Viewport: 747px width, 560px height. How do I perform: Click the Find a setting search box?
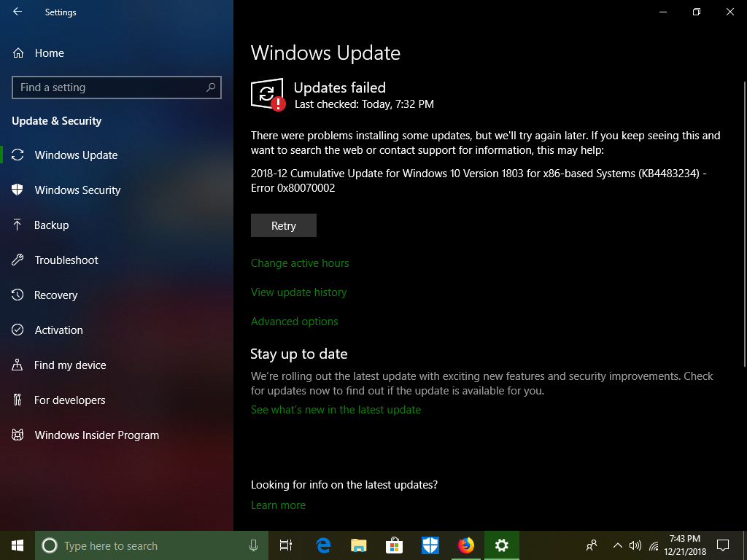[x=117, y=87]
